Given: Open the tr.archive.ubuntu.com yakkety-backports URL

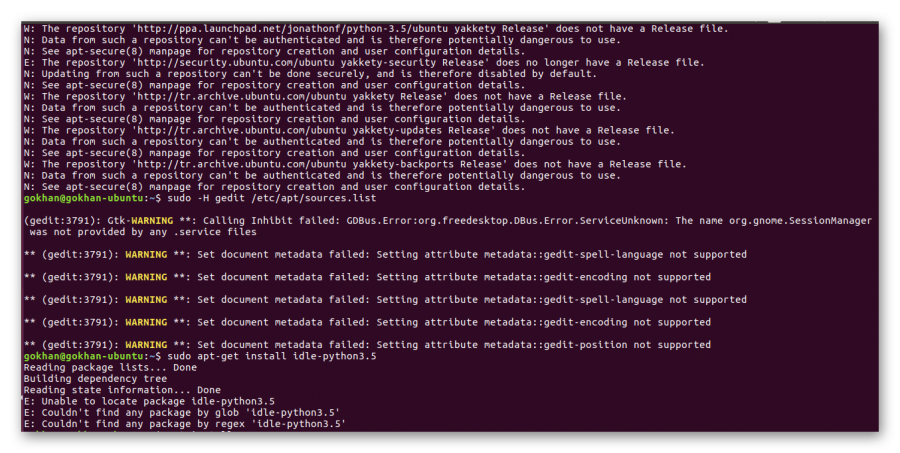Looking at the screenshot, I should click(x=251, y=164).
